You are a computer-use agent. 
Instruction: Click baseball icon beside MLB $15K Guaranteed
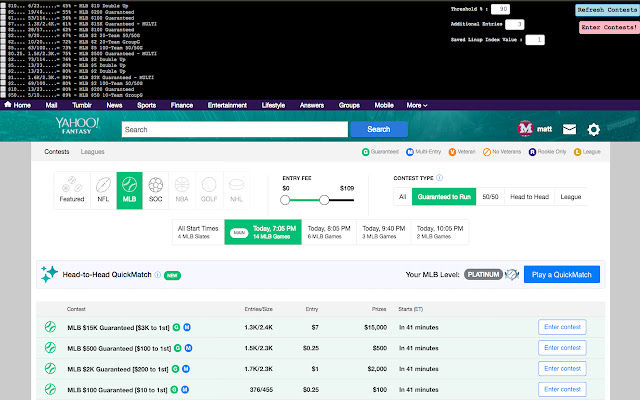pos(50,327)
